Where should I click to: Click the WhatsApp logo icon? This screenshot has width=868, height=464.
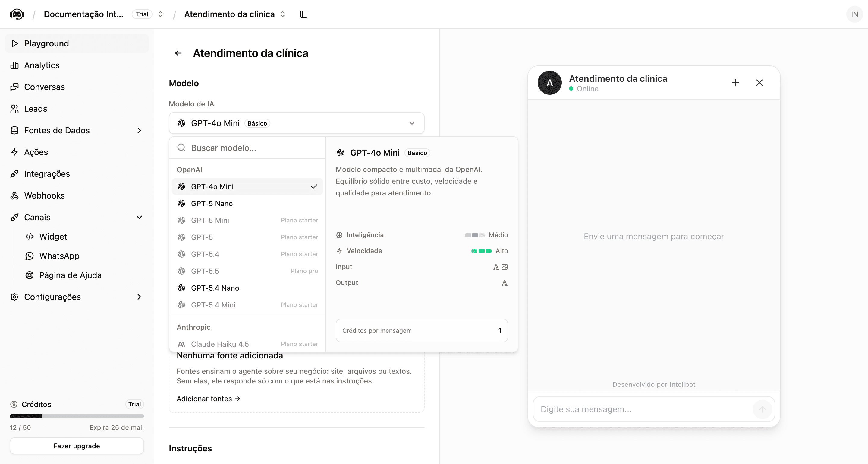pos(30,256)
